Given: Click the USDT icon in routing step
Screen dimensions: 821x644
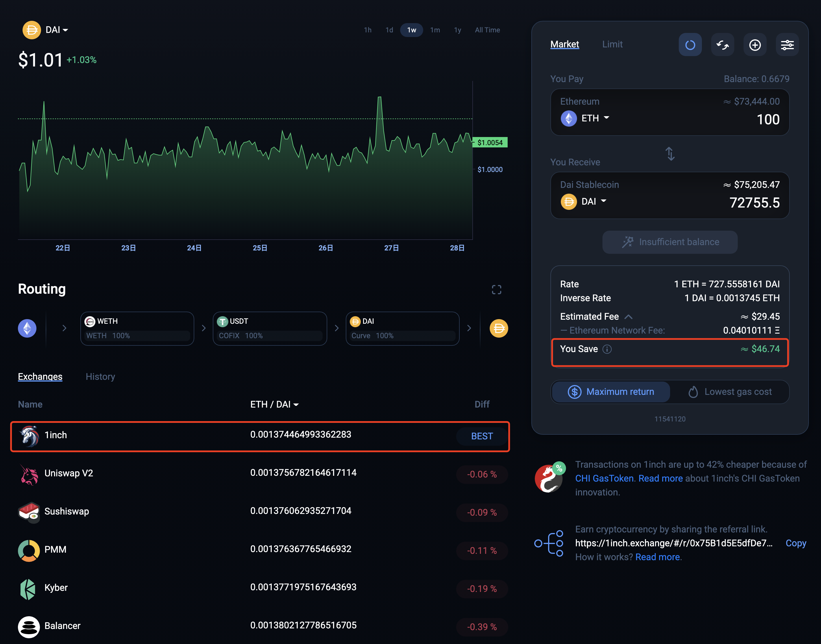Looking at the screenshot, I should click(222, 321).
